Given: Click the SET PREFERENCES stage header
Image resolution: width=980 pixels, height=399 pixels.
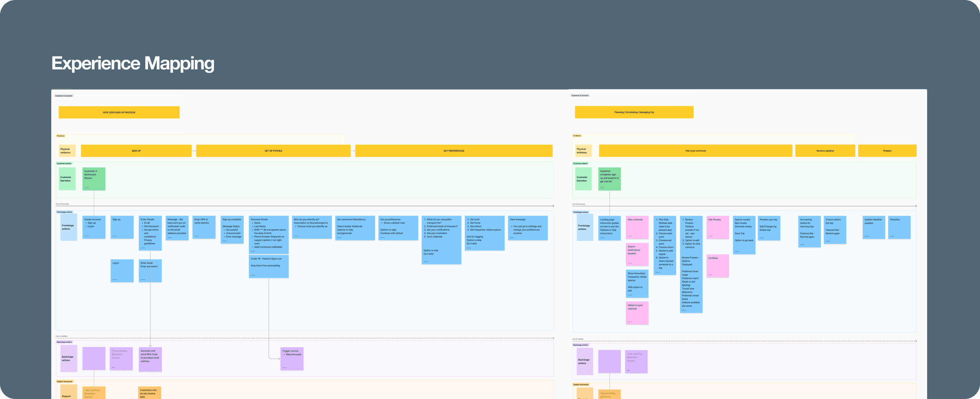Looking at the screenshot, I should coord(453,151).
